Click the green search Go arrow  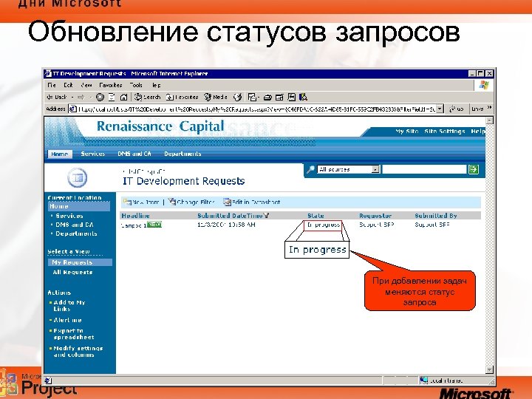(474, 169)
